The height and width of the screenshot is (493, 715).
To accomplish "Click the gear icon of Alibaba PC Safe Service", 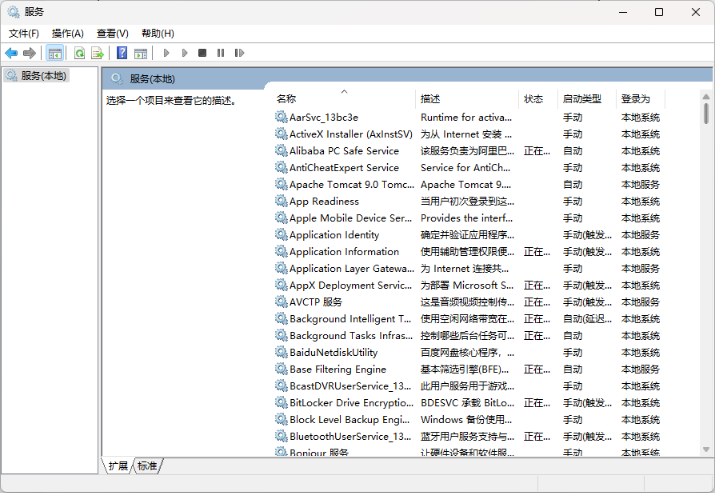I will tap(281, 150).
